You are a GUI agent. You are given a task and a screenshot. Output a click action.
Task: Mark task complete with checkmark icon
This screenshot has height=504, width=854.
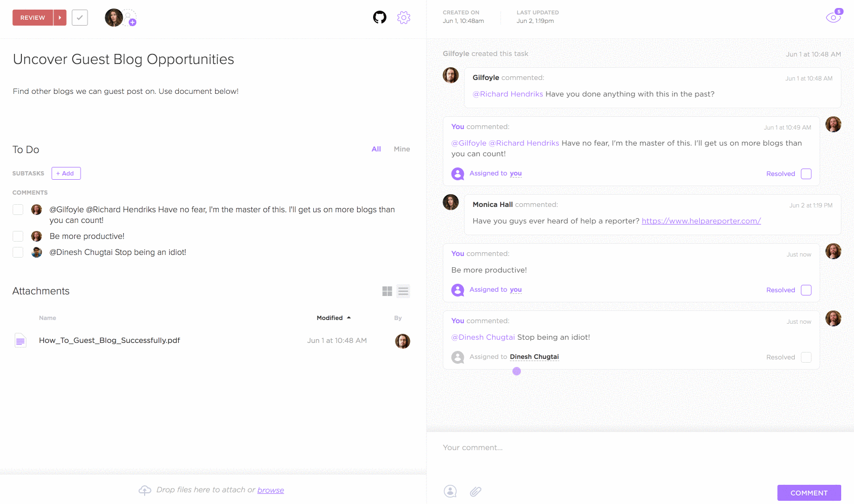(x=80, y=18)
